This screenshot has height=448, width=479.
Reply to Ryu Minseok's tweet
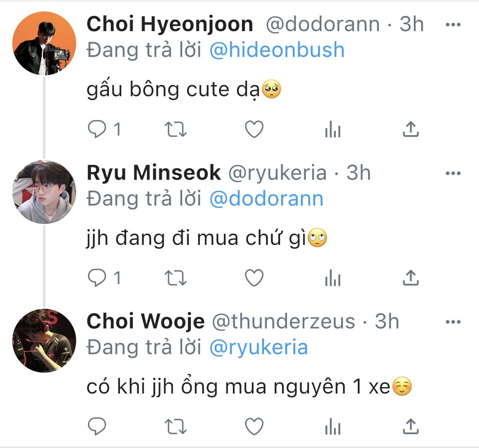(x=97, y=278)
